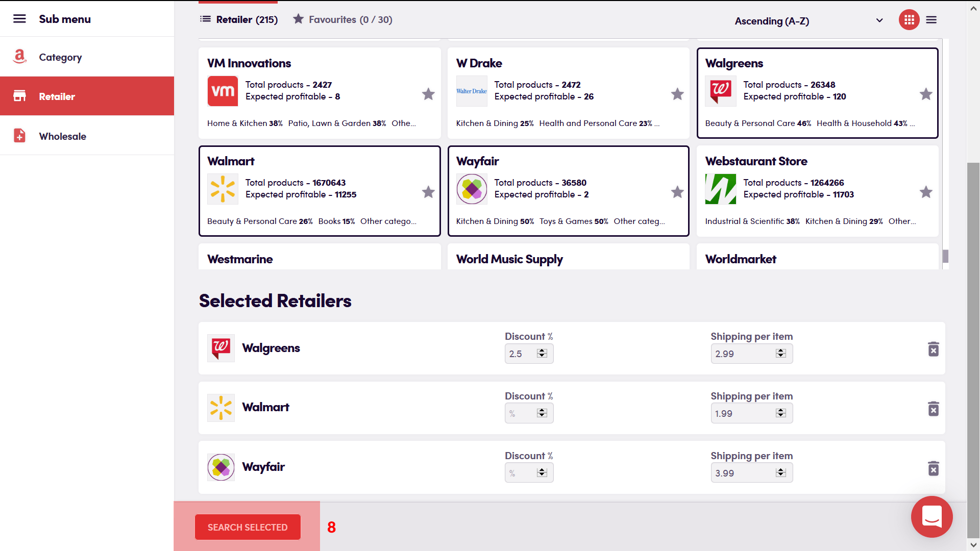Click 'Total products - 36580' on Wayfair

coord(540,183)
